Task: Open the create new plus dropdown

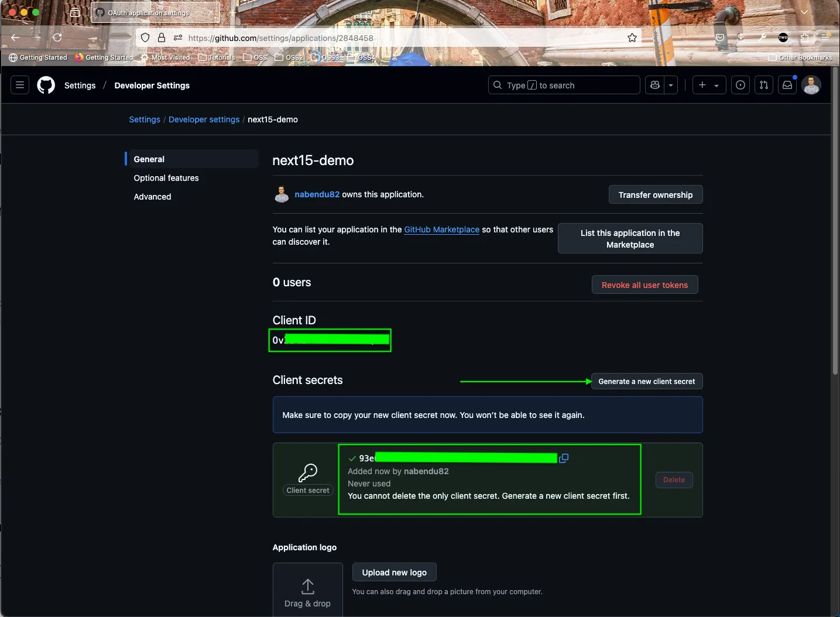Action: point(709,85)
